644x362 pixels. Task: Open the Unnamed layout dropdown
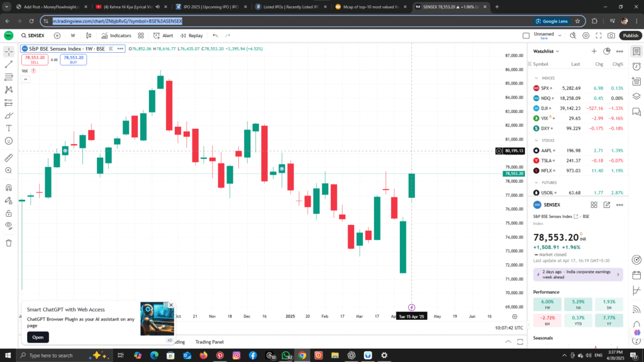(x=559, y=36)
